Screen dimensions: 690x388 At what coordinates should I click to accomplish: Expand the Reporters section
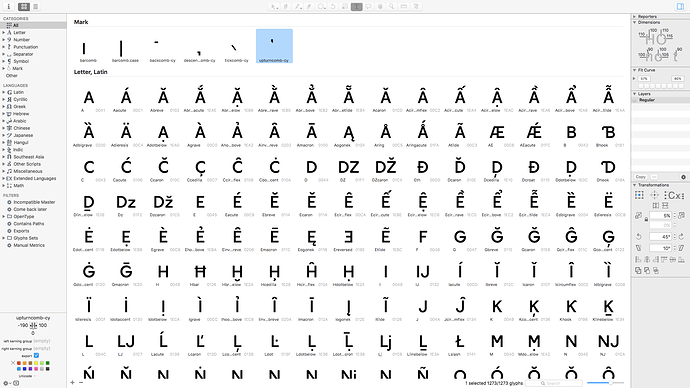635,16
